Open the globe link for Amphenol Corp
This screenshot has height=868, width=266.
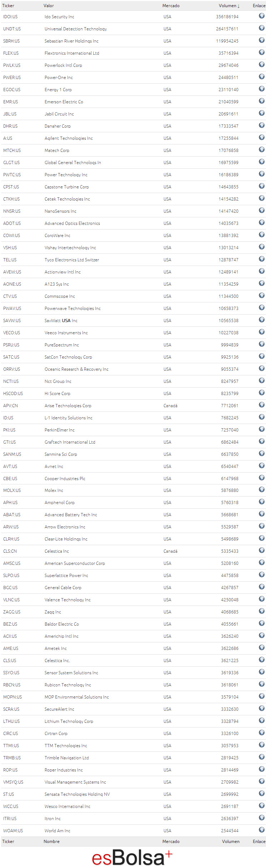[x=261, y=502]
